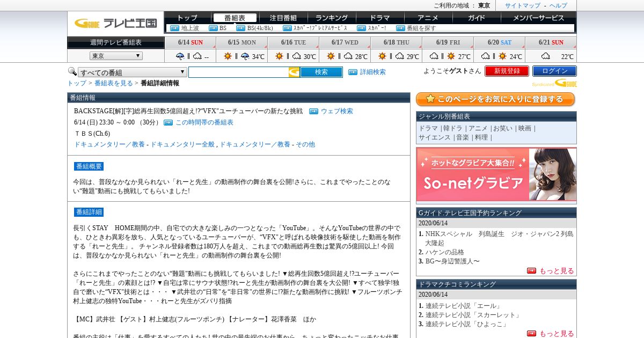Open the 料理 genre link
The width and height of the screenshot is (644, 338).
(x=481, y=137)
